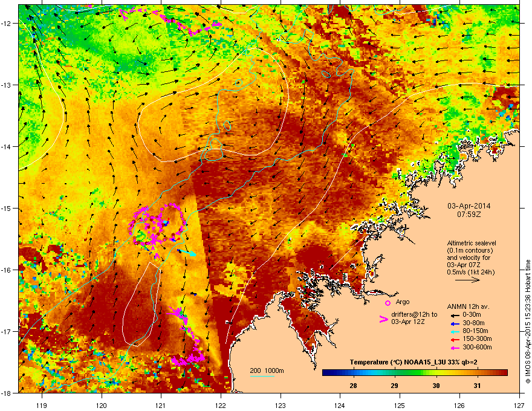Click the 150-300m depth label
This screenshot has height=411, width=532.
tap(477, 338)
